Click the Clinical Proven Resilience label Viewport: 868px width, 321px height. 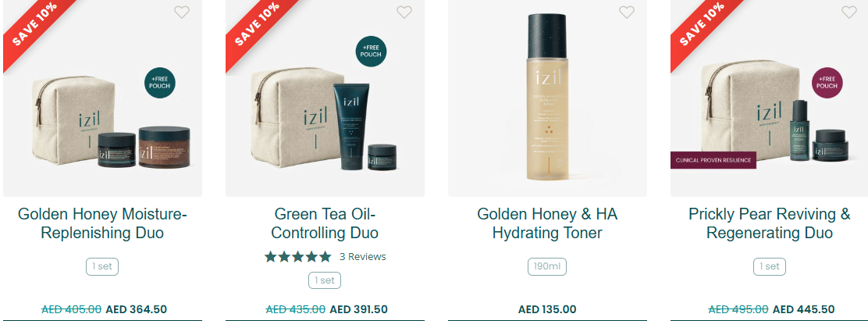(x=713, y=161)
